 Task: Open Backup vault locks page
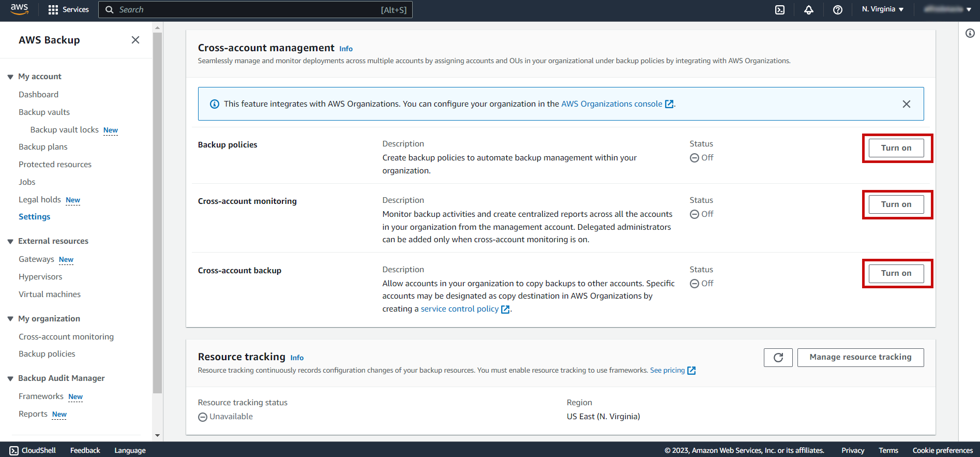pyautogui.click(x=64, y=129)
